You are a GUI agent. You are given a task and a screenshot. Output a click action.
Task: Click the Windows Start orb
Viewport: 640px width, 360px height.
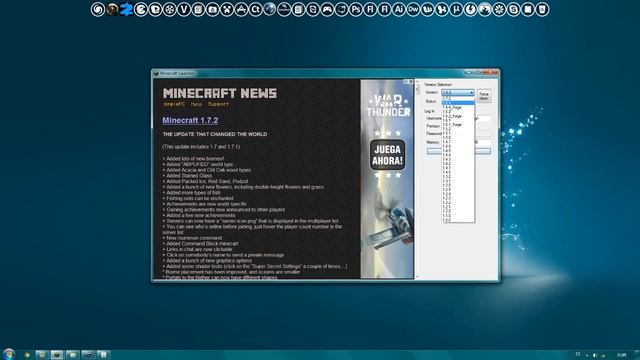[x=8, y=354]
